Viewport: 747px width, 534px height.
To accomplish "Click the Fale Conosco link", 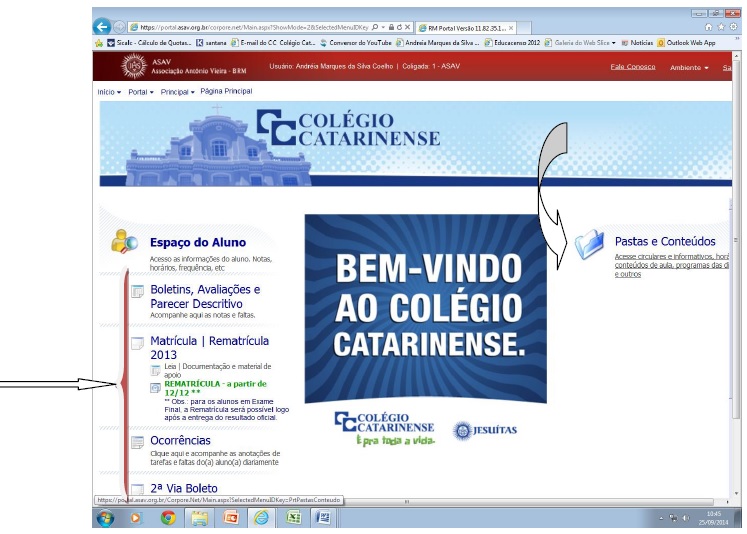I will pos(633,67).
